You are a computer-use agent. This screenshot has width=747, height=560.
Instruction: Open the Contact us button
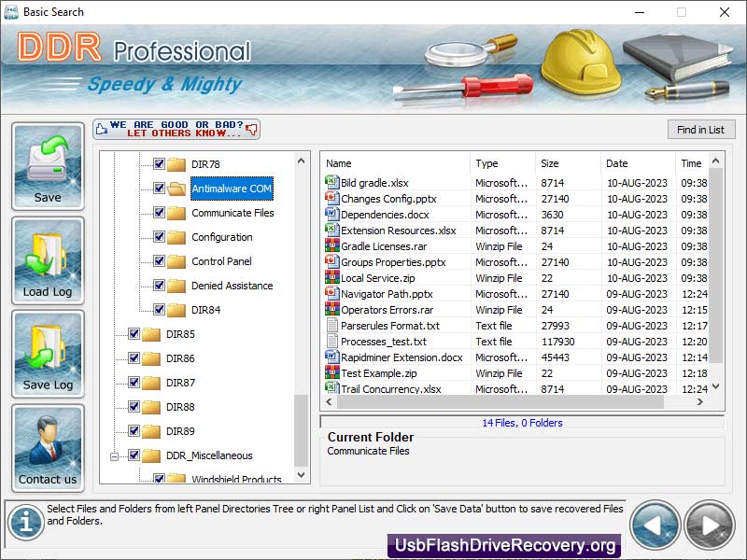(x=48, y=448)
